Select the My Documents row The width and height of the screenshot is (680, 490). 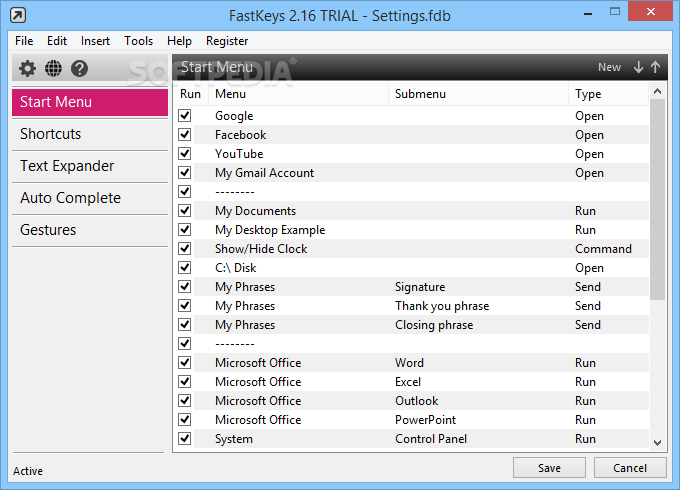tap(411, 210)
